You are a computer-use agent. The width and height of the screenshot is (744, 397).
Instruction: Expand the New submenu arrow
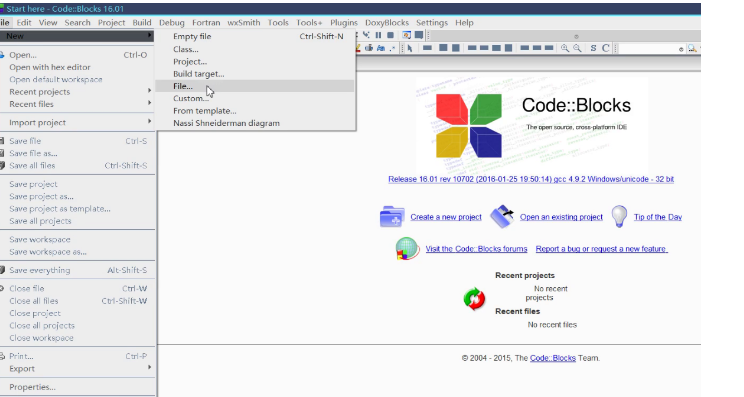(x=149, y=36)
